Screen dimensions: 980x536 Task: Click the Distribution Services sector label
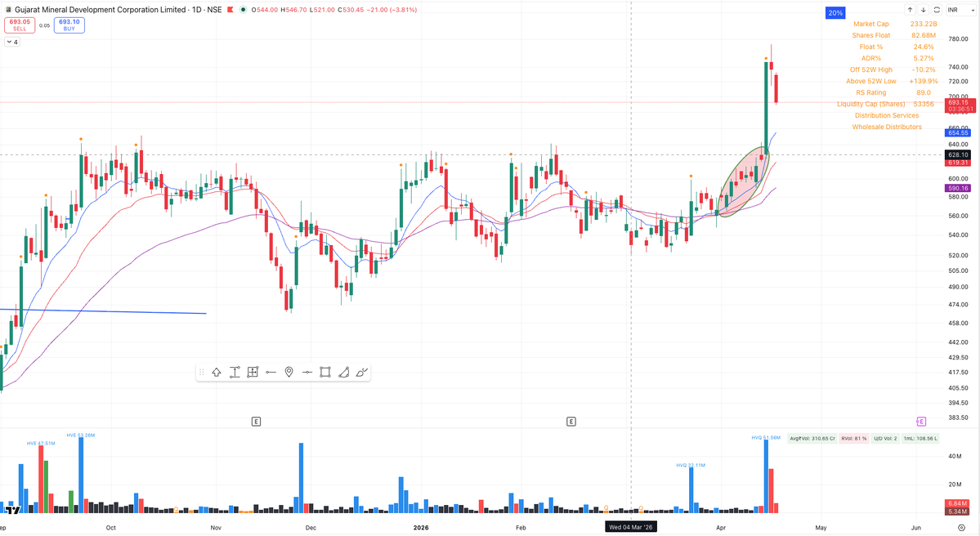click(886, 115)
